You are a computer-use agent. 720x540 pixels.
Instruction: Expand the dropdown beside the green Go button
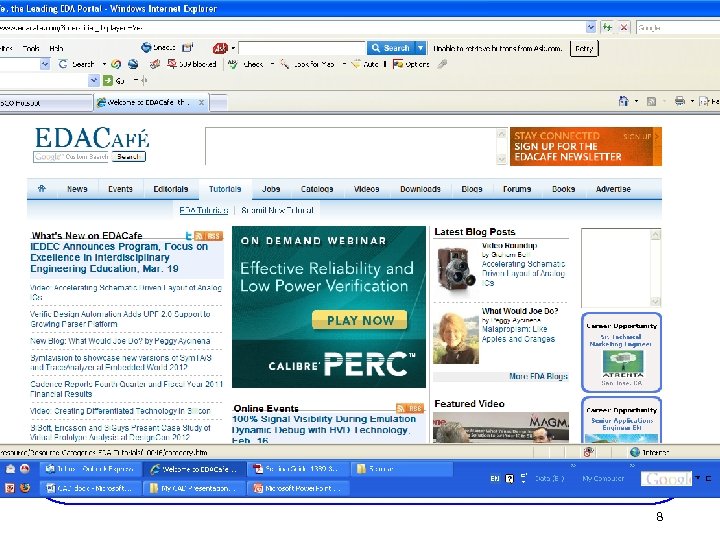pos(94,81)
